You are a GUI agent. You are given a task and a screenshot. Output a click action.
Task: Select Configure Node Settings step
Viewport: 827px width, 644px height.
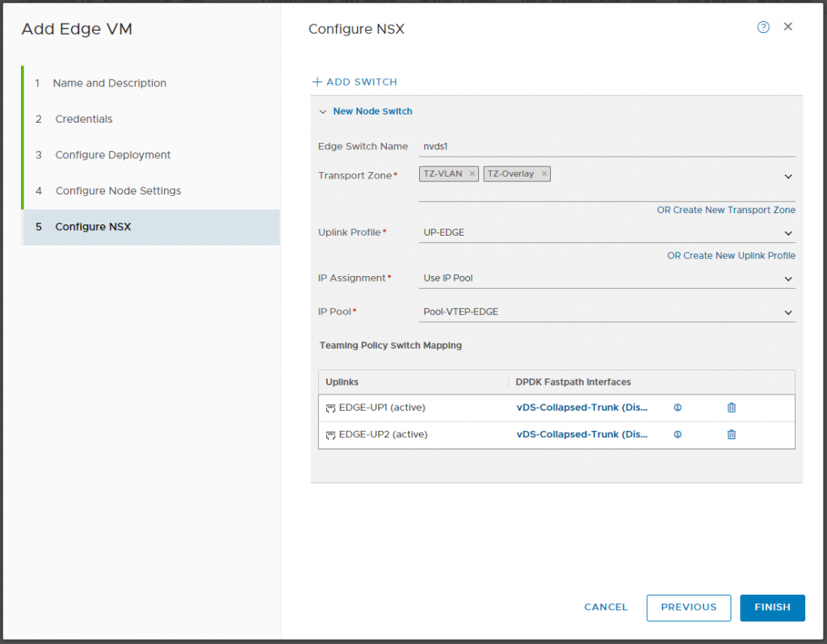[x=118, y=190]
